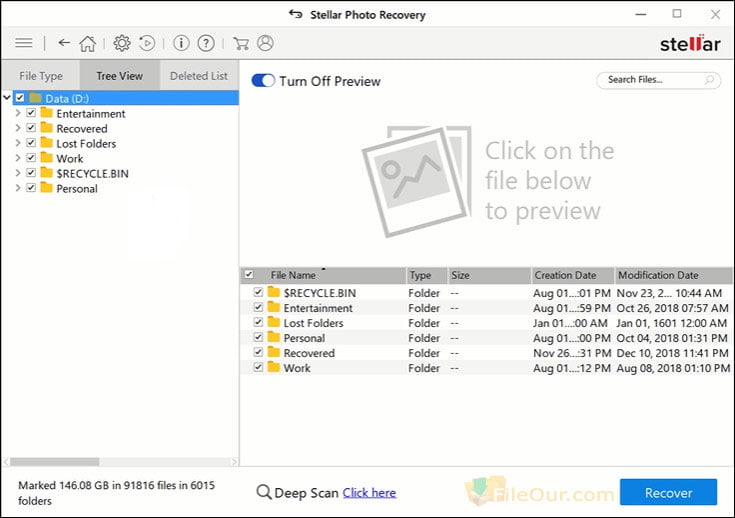Click $RECYCLE.BIN folder icon in file list
The width and height of the screenshot is (735, 518).
pyautogui.click(x=274, y=293)
